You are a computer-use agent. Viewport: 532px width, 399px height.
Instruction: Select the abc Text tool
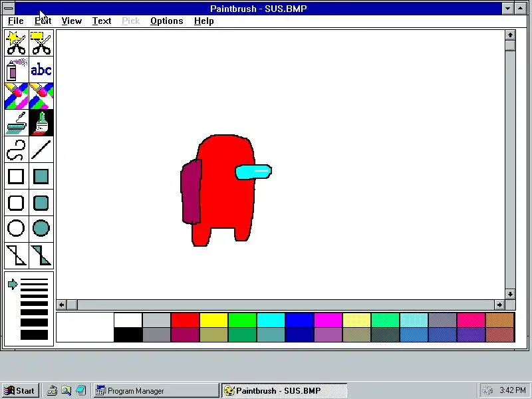point(41,70)
